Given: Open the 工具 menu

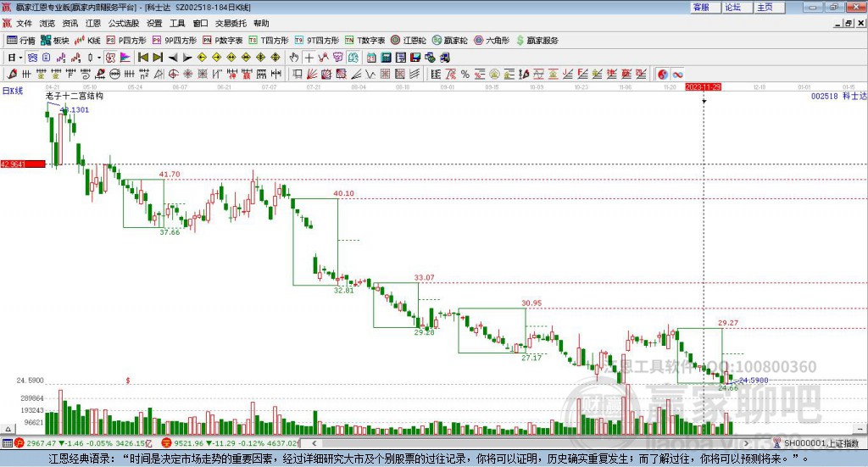Looking at the screenshot, I should tap(177, 23).
